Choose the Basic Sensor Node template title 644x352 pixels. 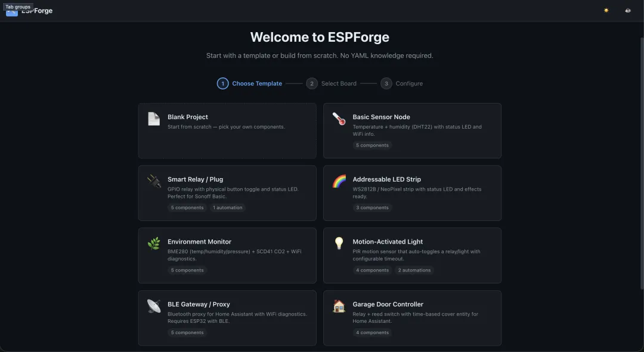[381, 117]
